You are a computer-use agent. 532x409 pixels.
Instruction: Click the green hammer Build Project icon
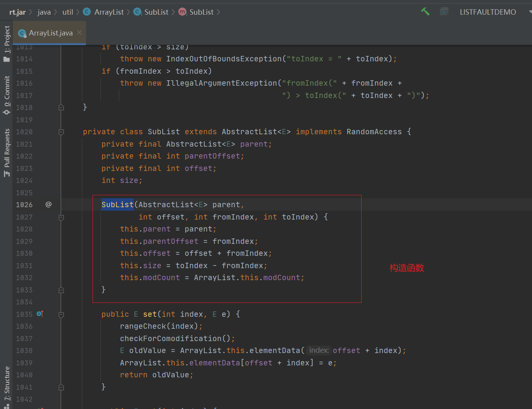(x=425, y=12)
